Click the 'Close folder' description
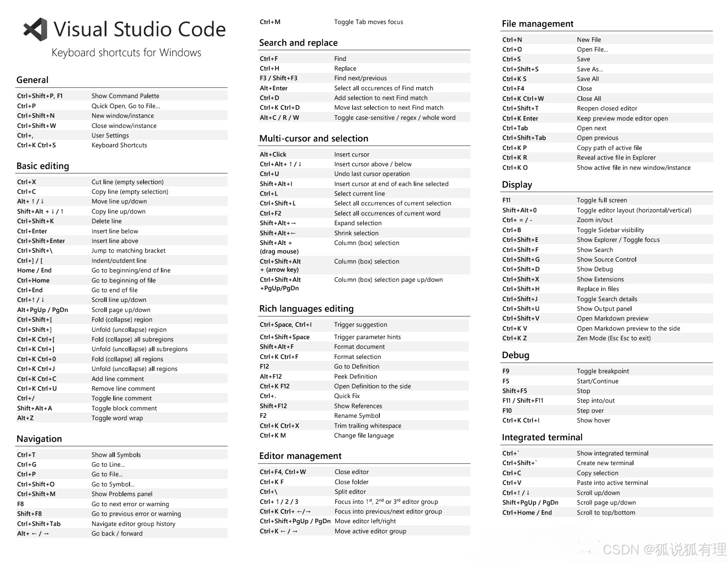 [x=351, y=482]
